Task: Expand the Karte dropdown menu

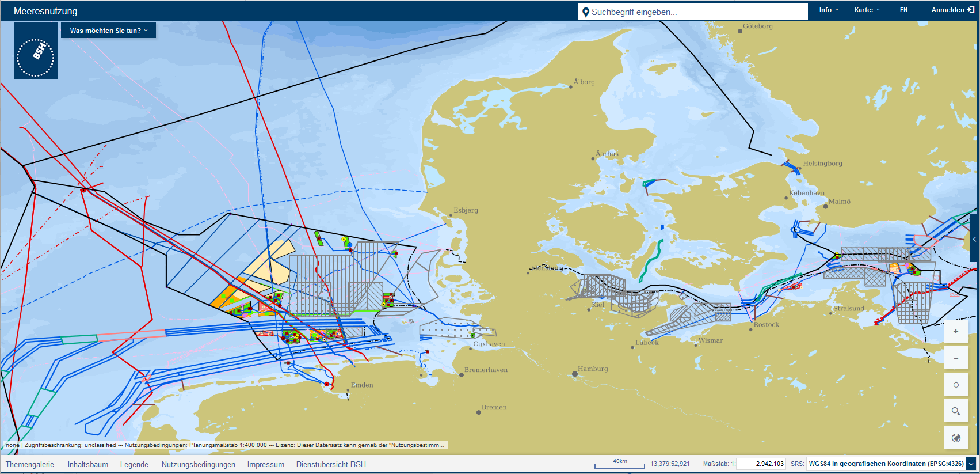Action: pos(867,10)
